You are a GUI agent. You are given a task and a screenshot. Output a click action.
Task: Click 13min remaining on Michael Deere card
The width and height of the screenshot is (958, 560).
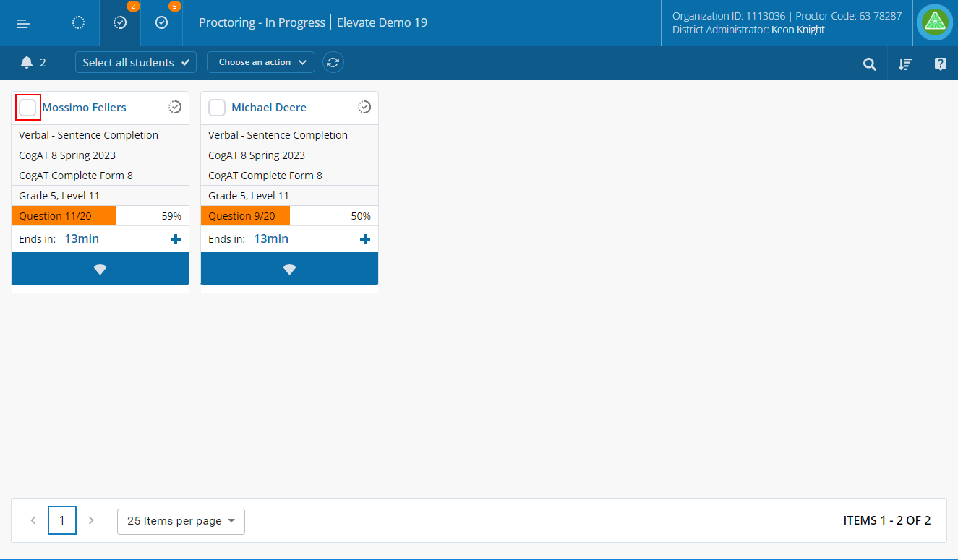(x=271, y=238)
